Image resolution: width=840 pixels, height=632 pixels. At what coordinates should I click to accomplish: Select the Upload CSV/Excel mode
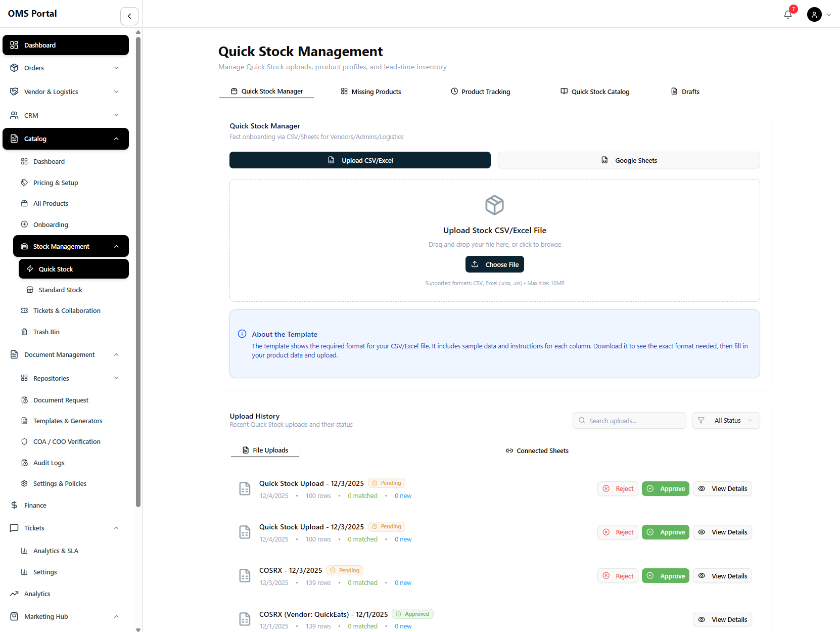click(x=360, y=160)
